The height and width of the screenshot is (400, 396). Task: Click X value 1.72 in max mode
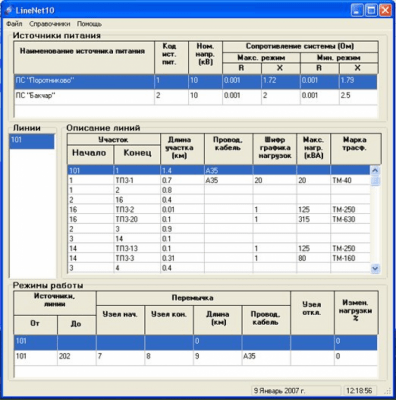point(281,81)
